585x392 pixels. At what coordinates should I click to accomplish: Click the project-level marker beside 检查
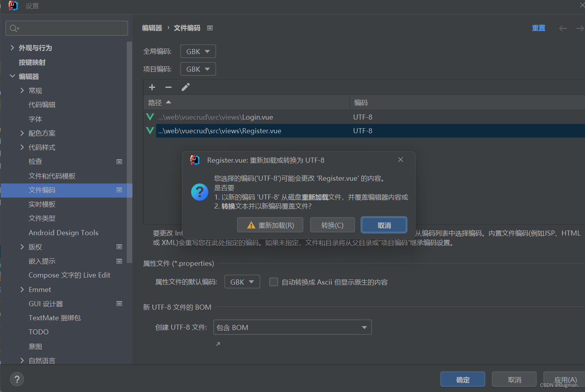(x=119, y=162)
